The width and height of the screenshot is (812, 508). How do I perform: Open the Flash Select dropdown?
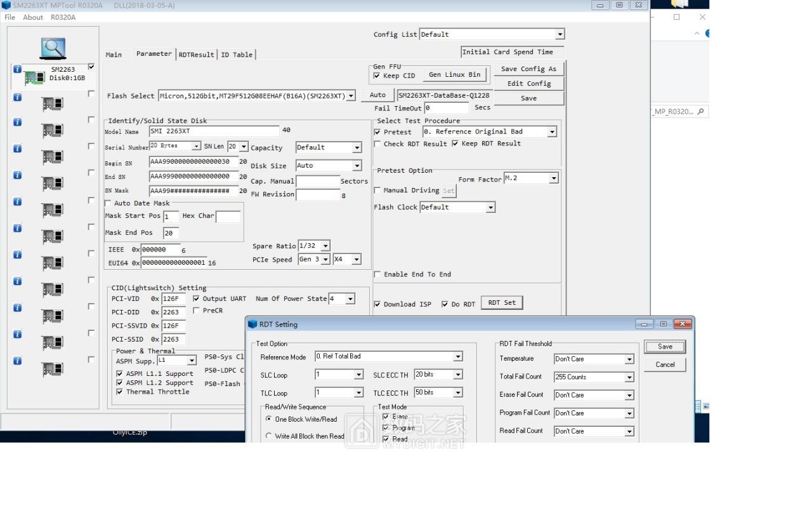pyautogui.click(x=351, y=96)
